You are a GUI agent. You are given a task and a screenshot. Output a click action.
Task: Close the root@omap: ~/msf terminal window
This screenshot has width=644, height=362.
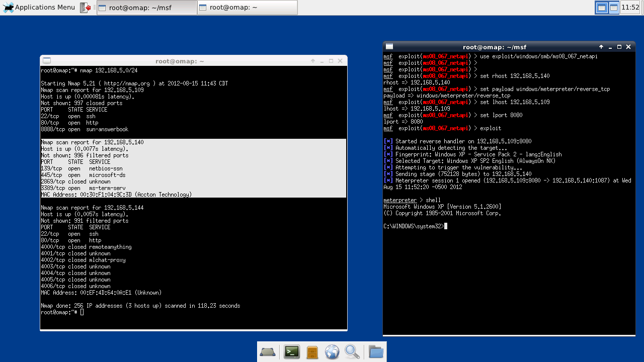[x=628, y=47]
